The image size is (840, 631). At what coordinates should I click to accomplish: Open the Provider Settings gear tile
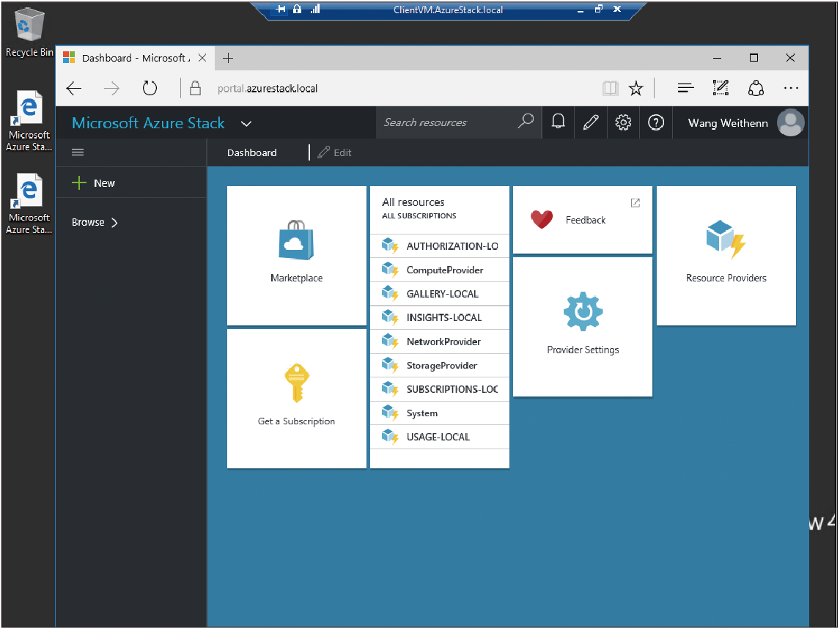582,327
